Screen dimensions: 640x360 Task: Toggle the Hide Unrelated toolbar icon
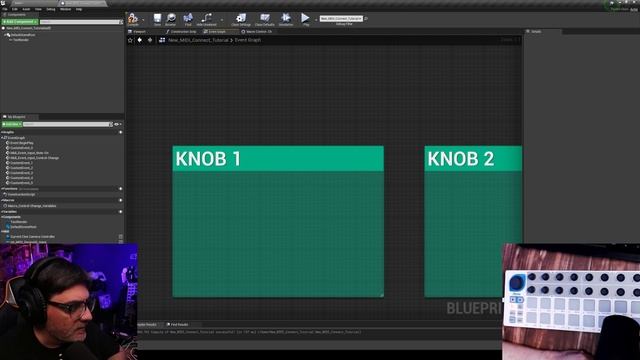(x=207, y=19)
